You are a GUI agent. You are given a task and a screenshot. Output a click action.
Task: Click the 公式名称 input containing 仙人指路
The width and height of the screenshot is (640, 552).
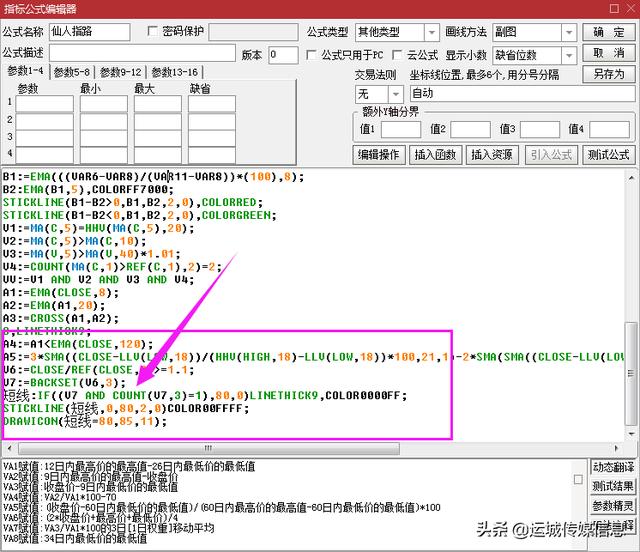[x=90, y=32]
